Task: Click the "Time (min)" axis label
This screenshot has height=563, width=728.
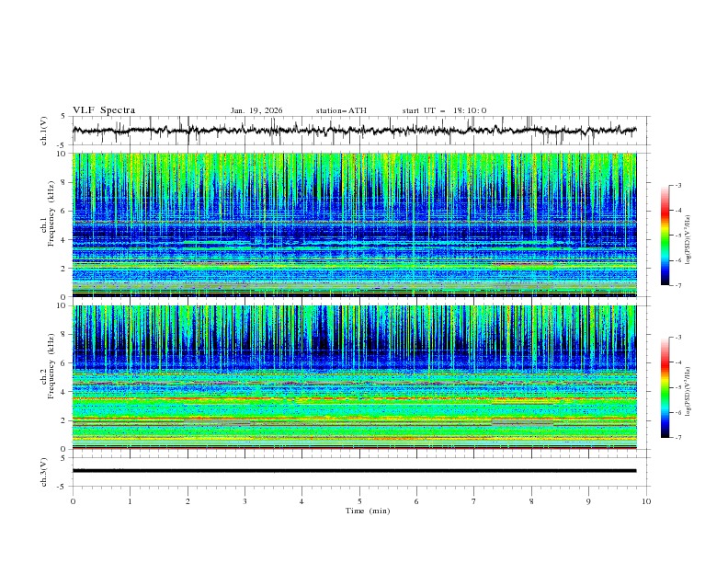Action: point(368,511)
